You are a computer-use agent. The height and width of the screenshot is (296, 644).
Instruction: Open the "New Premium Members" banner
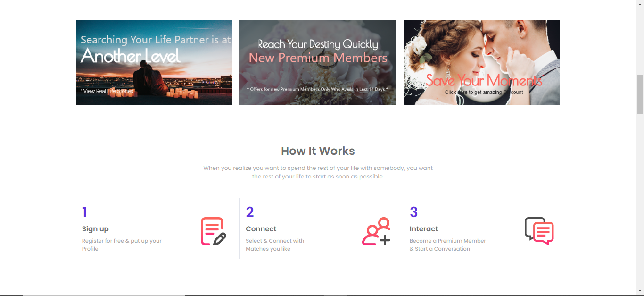click(318, 62)
